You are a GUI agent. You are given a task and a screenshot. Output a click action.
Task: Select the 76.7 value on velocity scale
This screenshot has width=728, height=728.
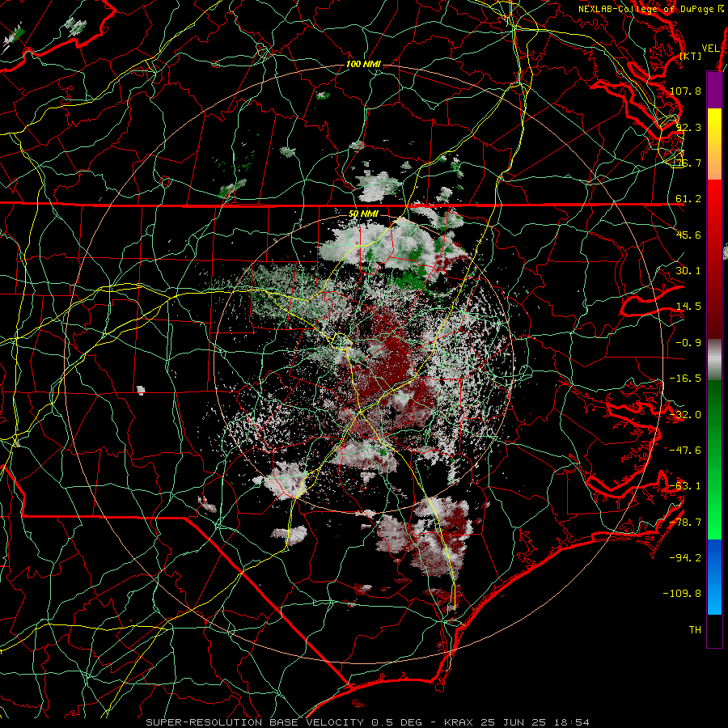click(x=688, y=163)
